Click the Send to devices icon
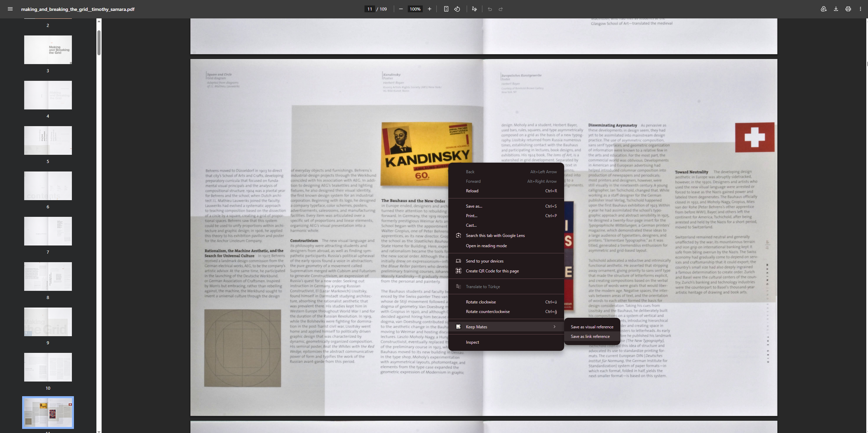 click(459, 261)
